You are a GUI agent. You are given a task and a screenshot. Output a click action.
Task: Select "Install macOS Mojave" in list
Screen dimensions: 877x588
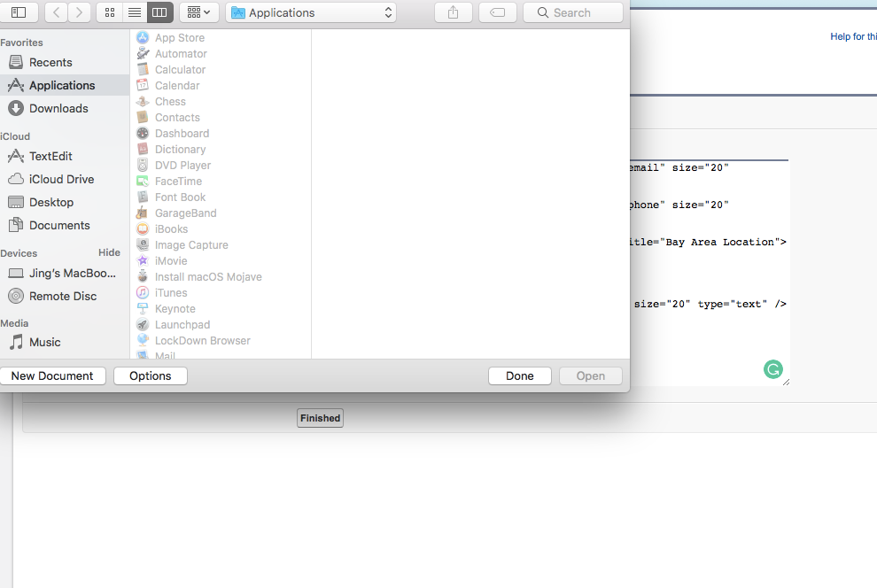pos(208,276)
